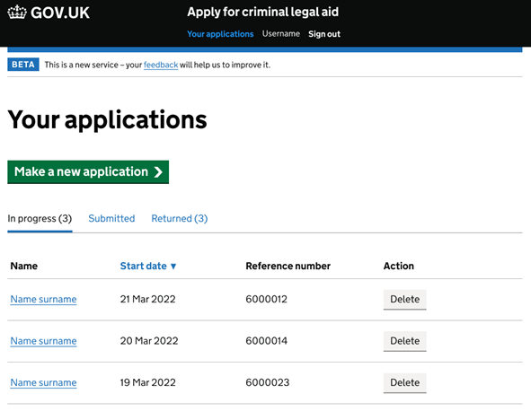Select the In progress (3) tab

coord(40,218)
